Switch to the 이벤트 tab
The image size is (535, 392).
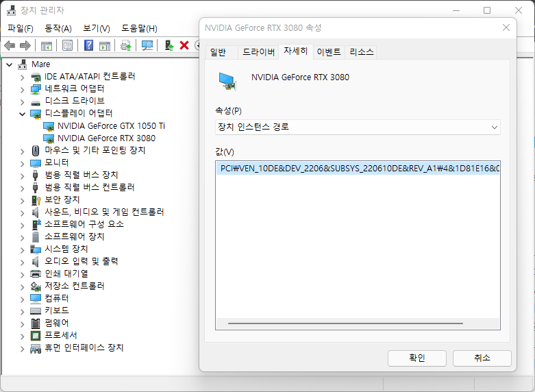pyautogui.click(x=329, y=52)
